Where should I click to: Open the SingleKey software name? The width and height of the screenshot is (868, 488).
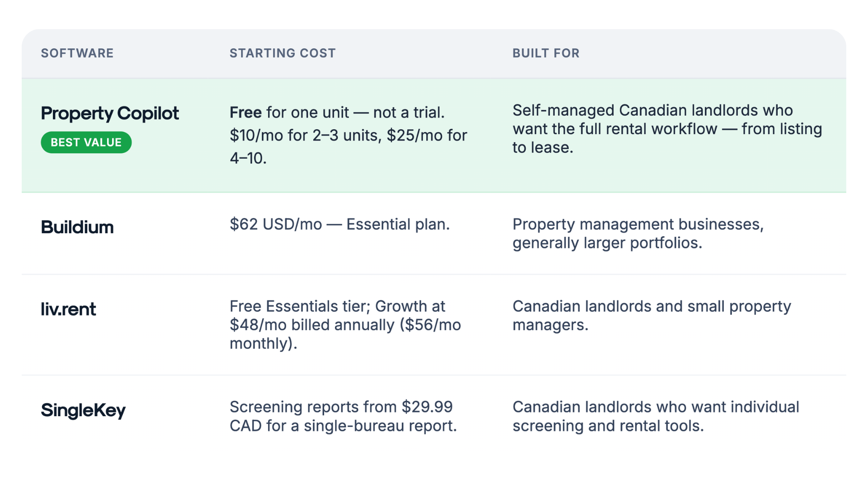83,410
